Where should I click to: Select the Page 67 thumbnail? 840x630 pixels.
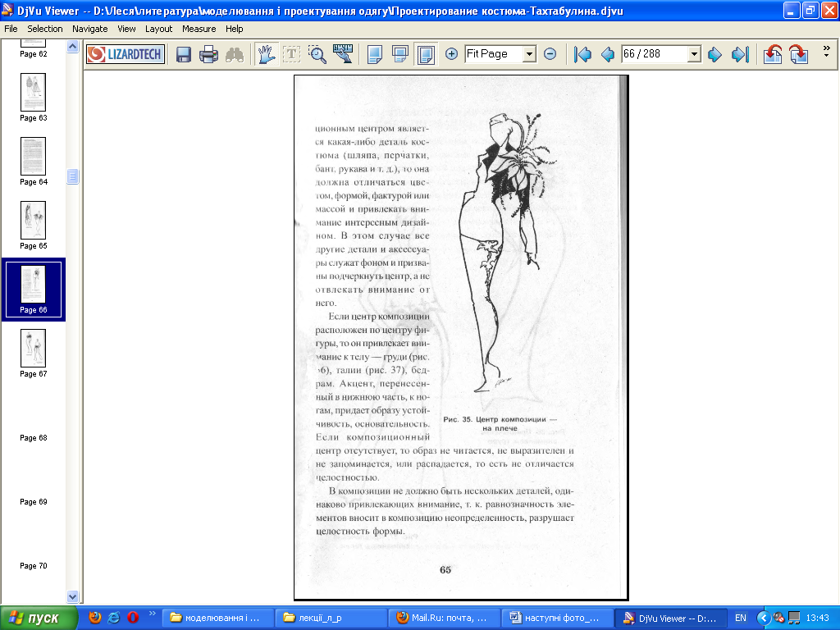pyautogui.click(x=33, y=348)
